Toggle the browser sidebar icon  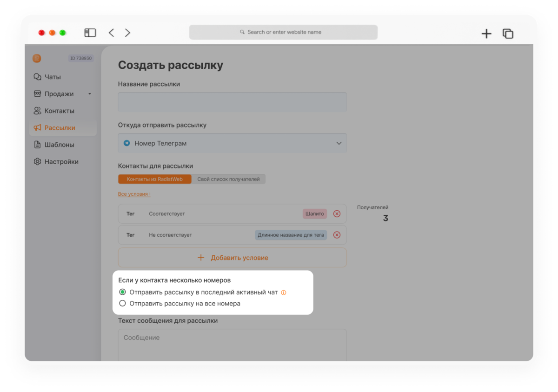coord(90,33)
